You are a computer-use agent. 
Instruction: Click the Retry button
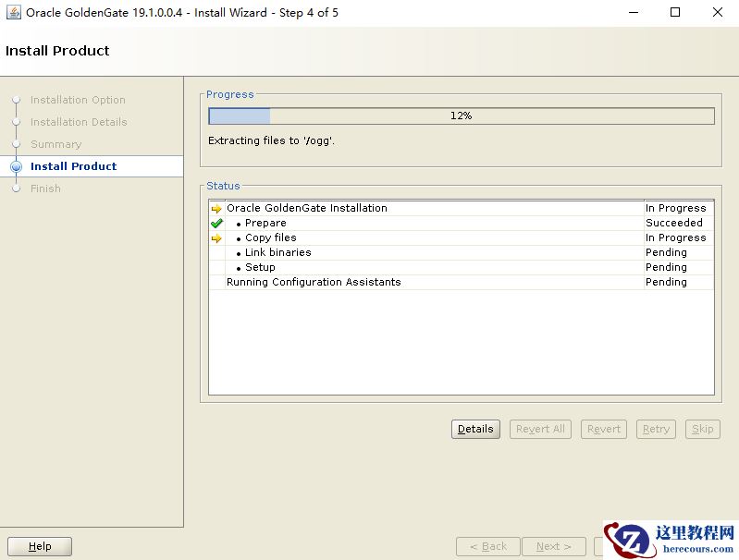pyautogui.click(x=656, y=429)
